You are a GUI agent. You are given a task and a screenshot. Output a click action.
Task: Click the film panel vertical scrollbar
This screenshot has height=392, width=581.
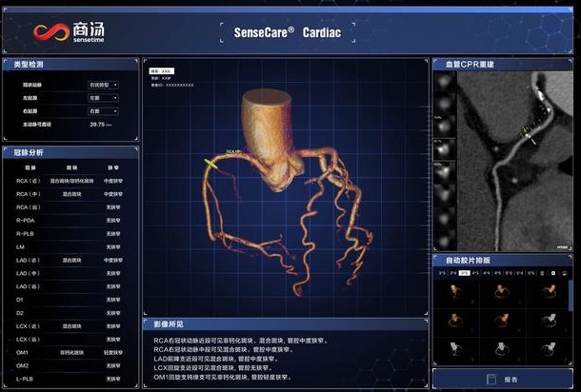click(x=571, y=295)
